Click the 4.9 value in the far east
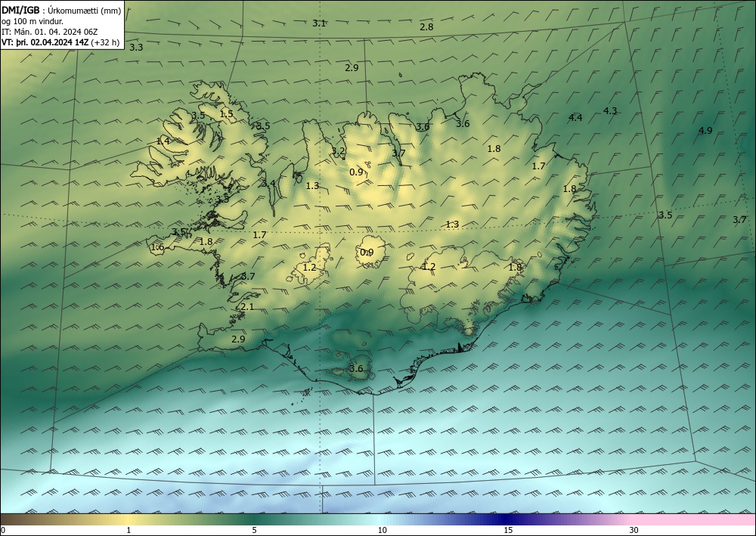 point(705,131)
